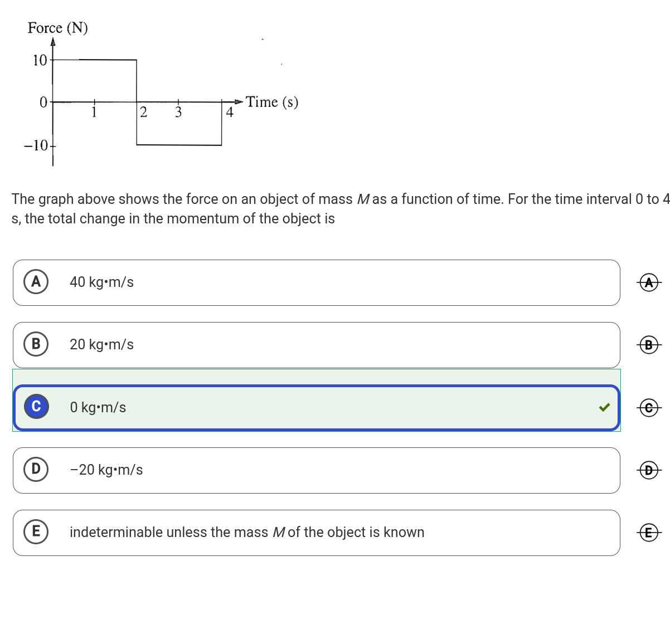This screenshot has height=644, width=670.
Task: Strike out answer choice A
Action: [x=648, y=283]
